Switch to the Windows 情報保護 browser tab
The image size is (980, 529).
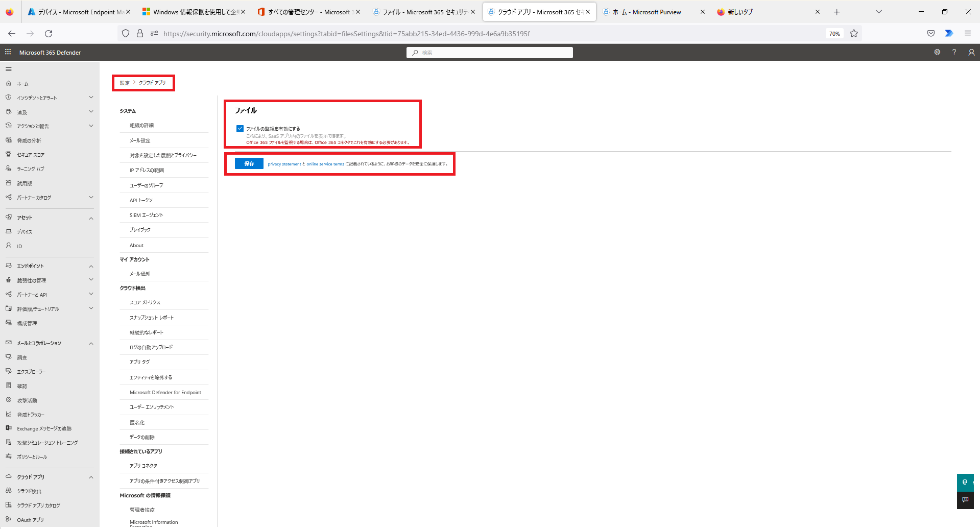coord(194,12)
